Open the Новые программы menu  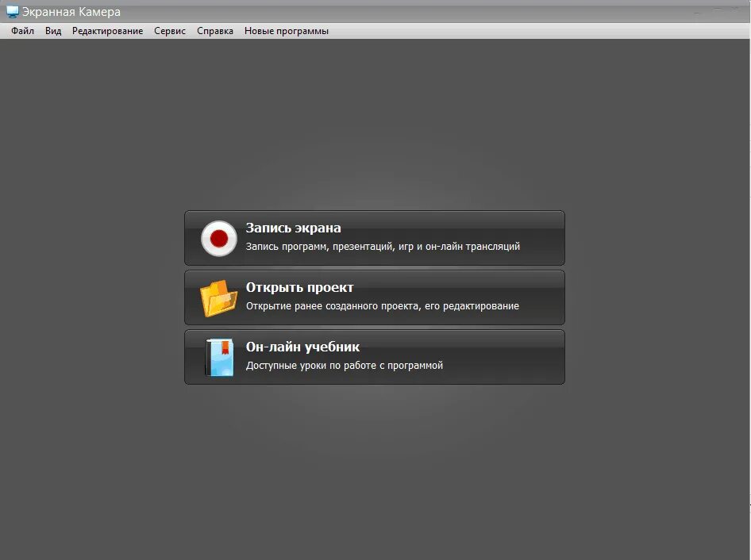[287, 31]
